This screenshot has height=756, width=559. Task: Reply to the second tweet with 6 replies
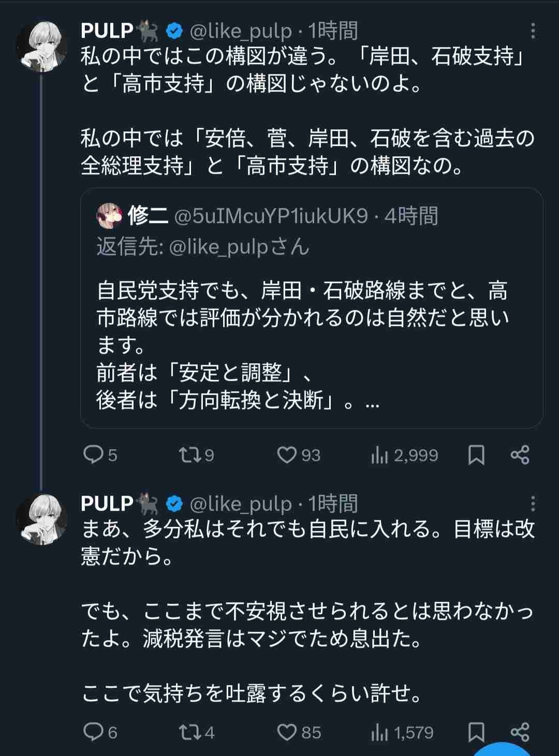(94, 732)
